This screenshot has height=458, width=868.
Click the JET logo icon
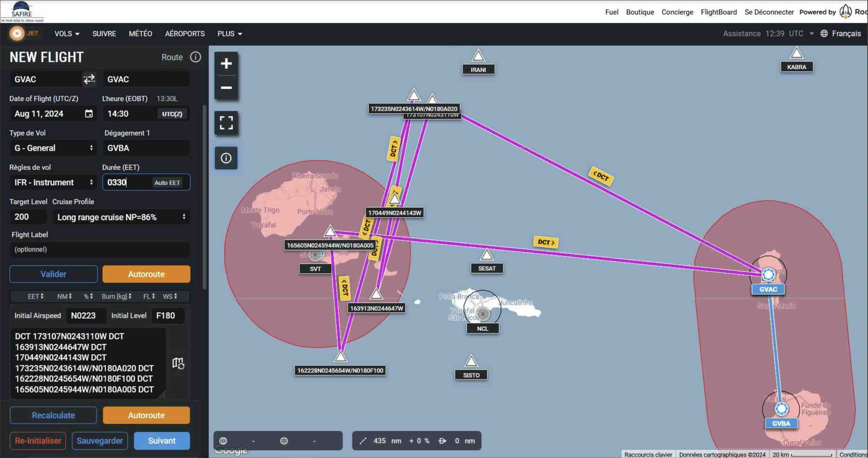(17, 34)
